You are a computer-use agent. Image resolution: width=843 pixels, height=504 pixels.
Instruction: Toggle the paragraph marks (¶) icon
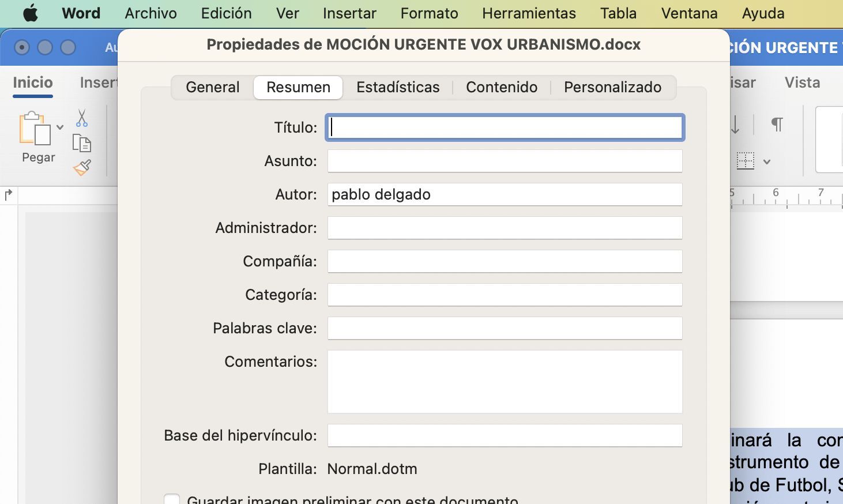777,125
